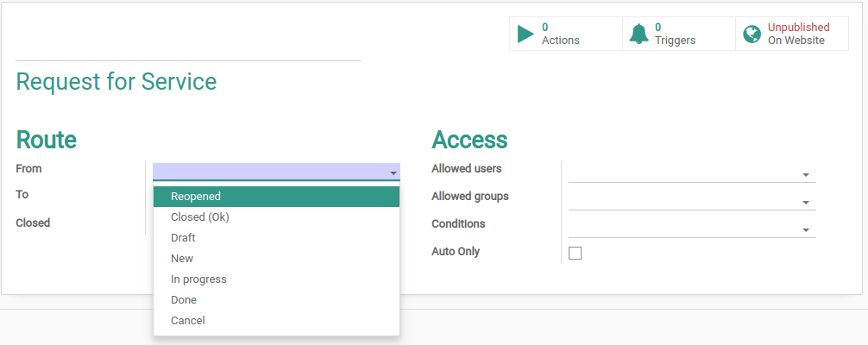Screen dimensions: 868x345
Task: Toggle the Auto Only checkbox
Action: (576, 254)
